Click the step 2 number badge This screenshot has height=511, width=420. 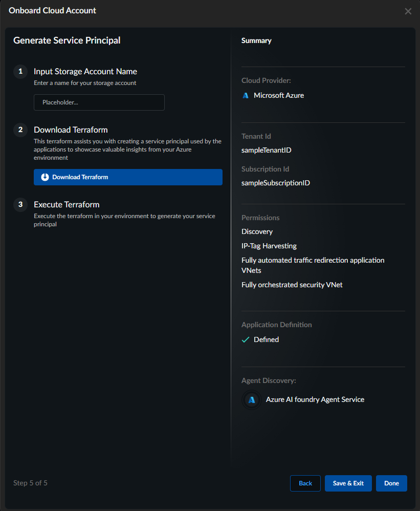20,130
